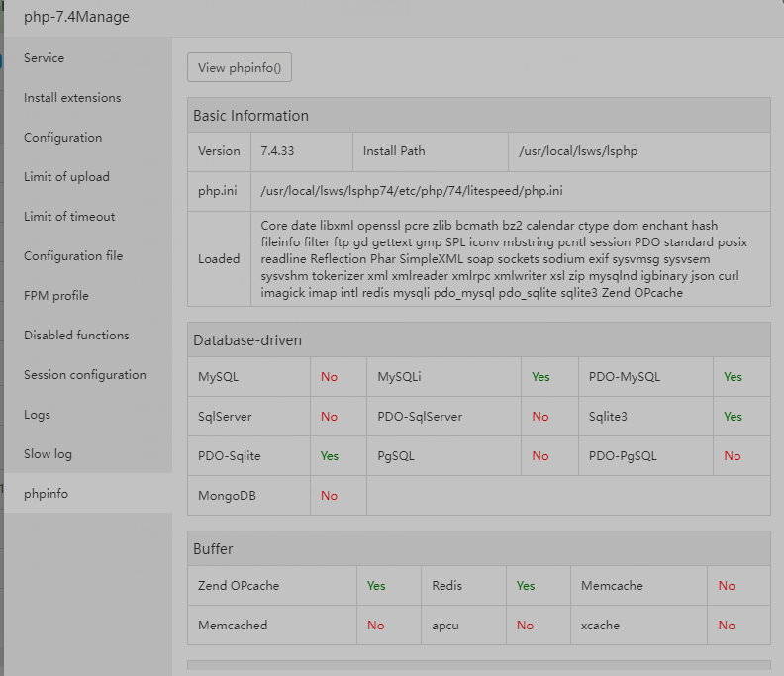
Task: Click the version number 7.4.33
Action: tap(280, 151)
